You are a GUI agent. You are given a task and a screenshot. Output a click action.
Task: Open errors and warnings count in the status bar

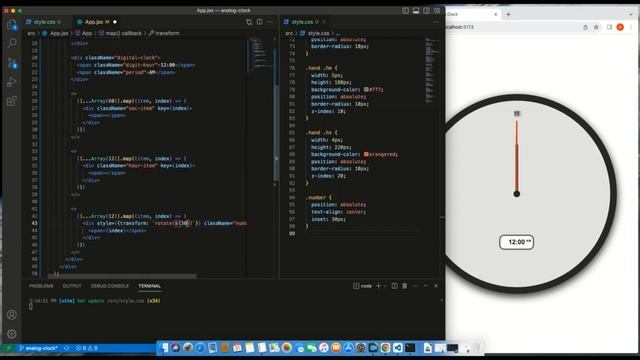pos(87,348)
